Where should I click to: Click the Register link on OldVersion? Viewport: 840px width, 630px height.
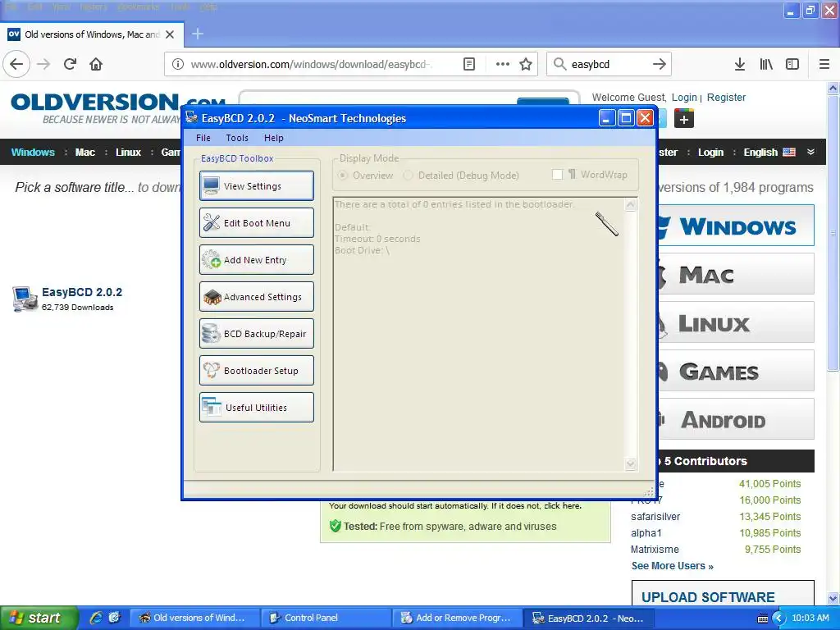click(x=726, y=98)
